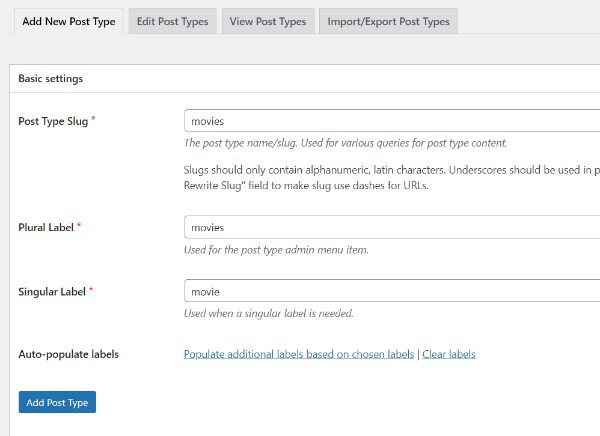Click Populate additional labels based on chosen labels
Screen dimensions: 600x436
[x=299, y=354]
